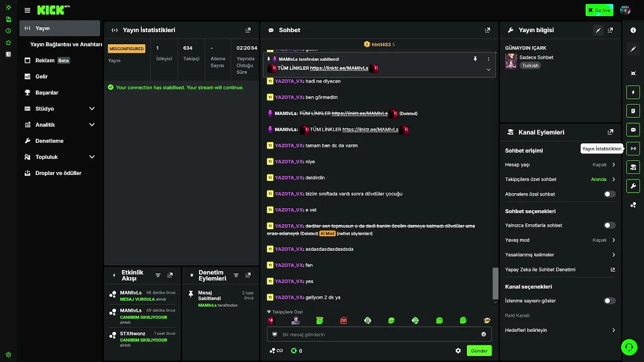Filter the Denetim Eylemleri list
Image resolution: width=644 pixels, height=362 pixels.
click(236, 276)
